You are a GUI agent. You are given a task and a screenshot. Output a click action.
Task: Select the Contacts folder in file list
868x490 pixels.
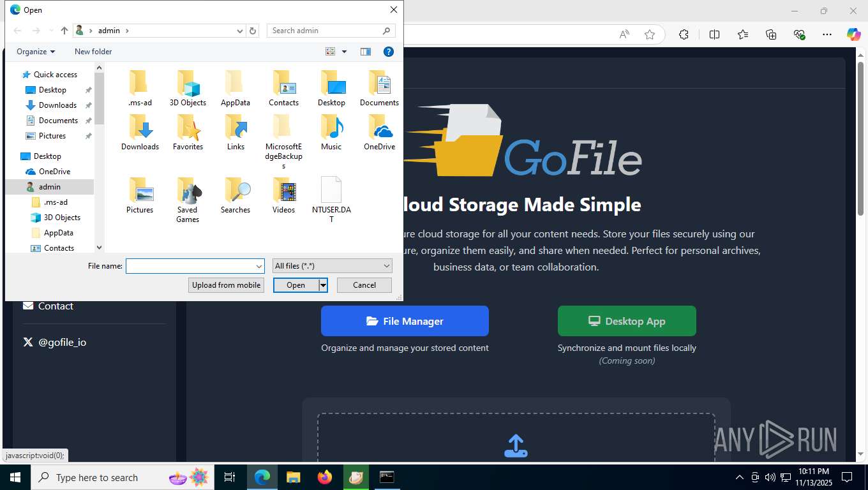[x=283, y=89]
